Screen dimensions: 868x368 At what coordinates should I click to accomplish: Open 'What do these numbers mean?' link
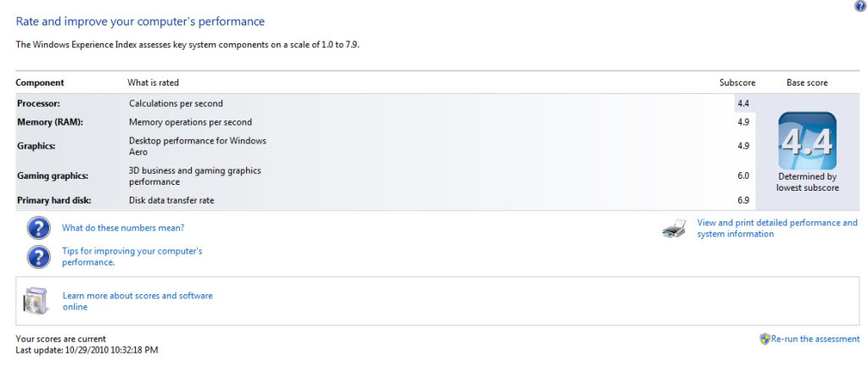pos(123,228)
